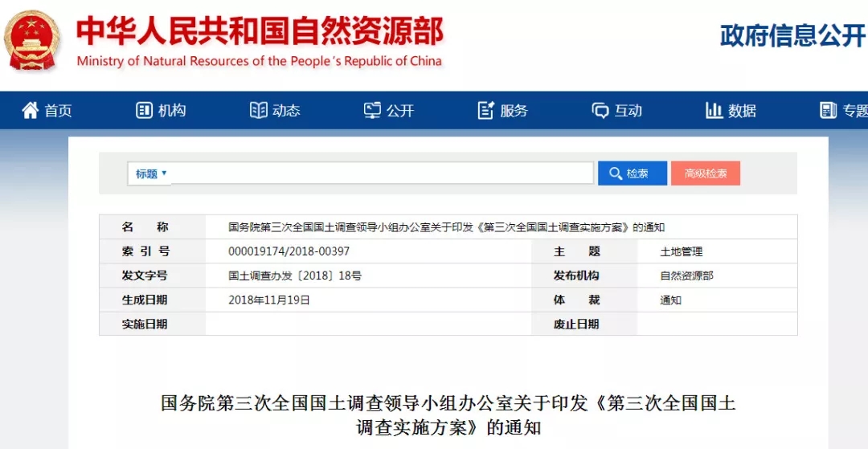Click the home icon beside 首页
This screenshot has width=868, height=449.
(31, 111)
